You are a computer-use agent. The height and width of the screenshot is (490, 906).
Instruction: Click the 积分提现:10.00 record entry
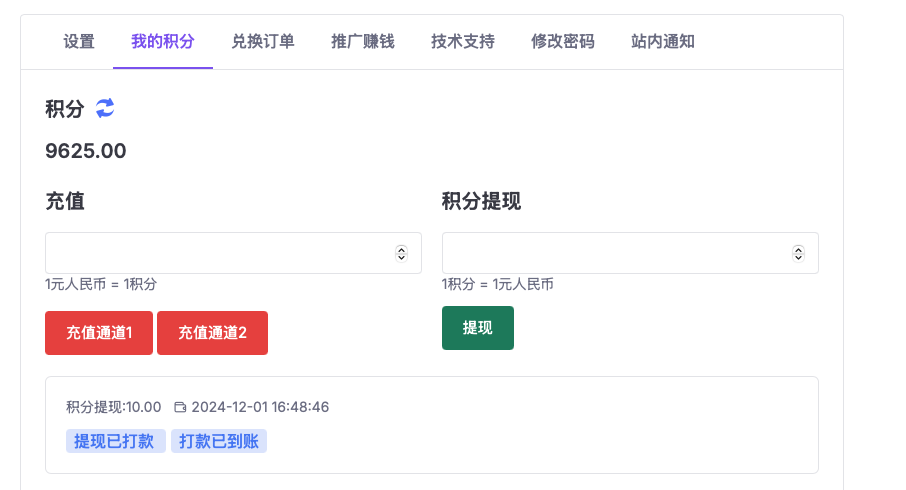[114, 407]
